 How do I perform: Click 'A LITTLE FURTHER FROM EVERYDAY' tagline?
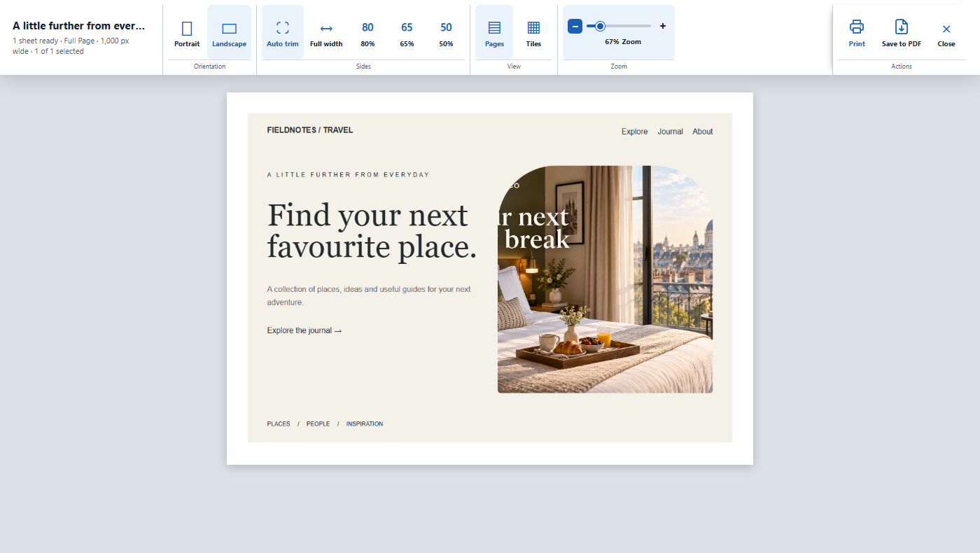point(348,175)
